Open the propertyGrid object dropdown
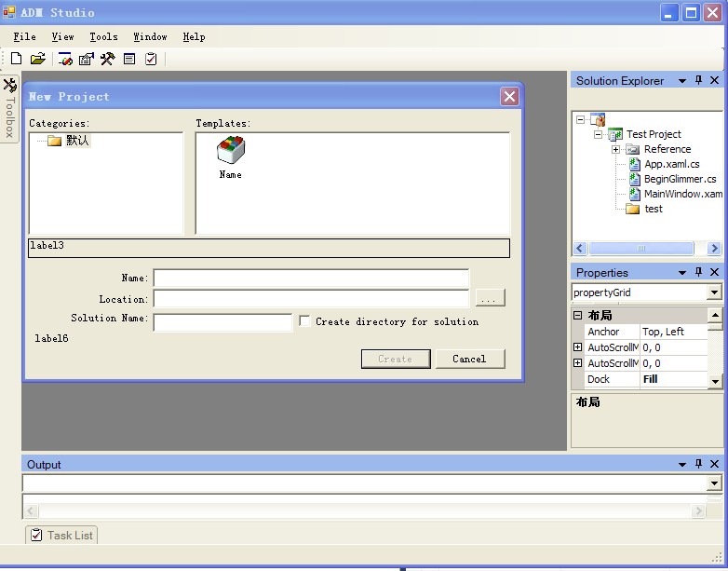This screenshot has width=728, height=571. click(714, 292)
